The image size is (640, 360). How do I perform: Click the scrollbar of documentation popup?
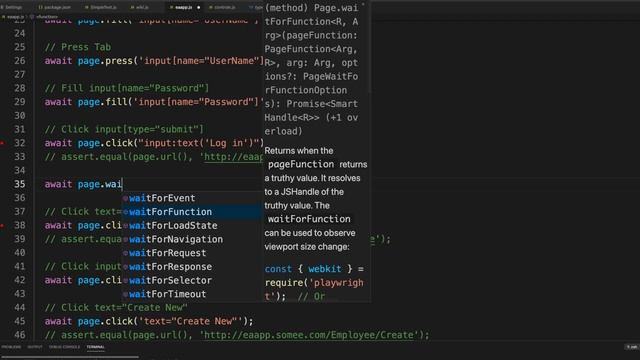369,47
